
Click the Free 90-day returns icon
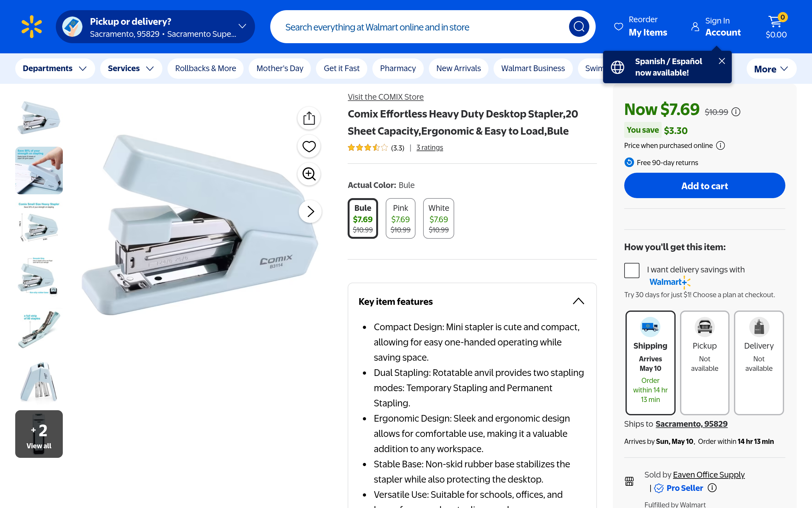coord(629,163)
